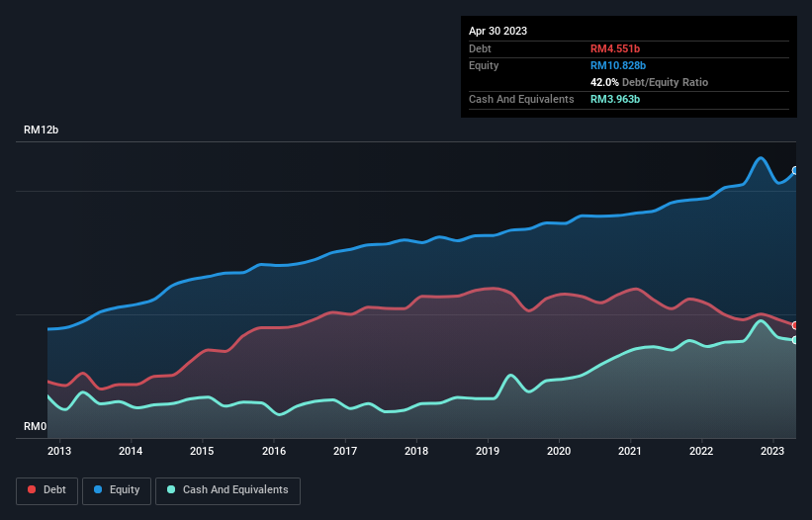812x520 pixels.
Task: Click the RM10.828b equity value
Action: click(618, 65)
